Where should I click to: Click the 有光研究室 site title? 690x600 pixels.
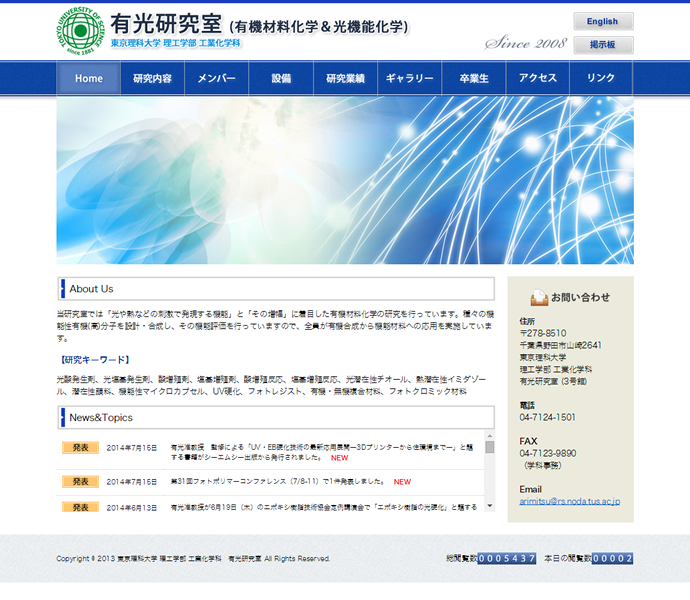click(166, 24)
